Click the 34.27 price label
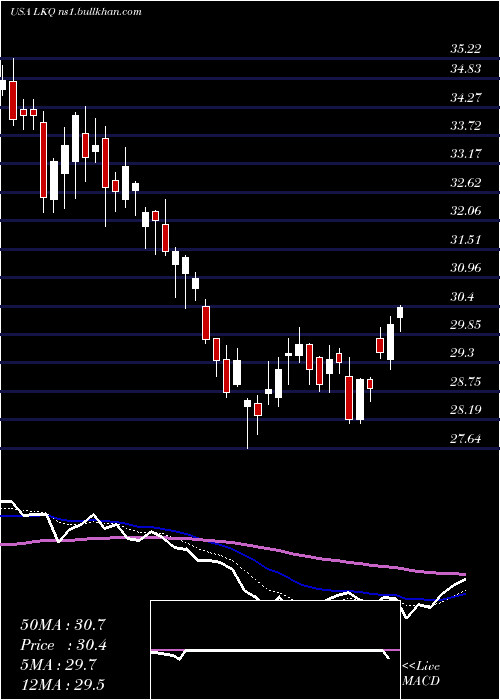The width and height of the screenshot is (500, 700). coord(466,97)
